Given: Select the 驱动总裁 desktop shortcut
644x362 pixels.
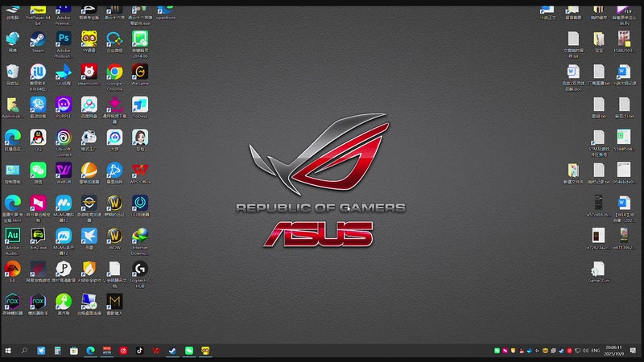Looking at the screenshot, I should [38, 107].
